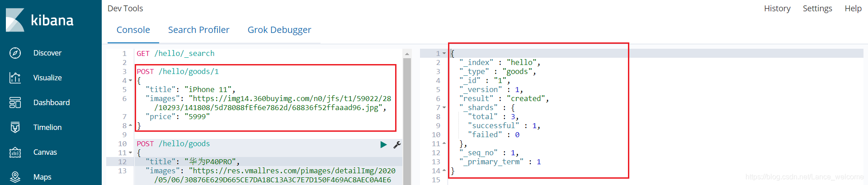The width and height of the screenshot is (868, 185).
Task: Go to Timelion page
Action: coord(47,127)
